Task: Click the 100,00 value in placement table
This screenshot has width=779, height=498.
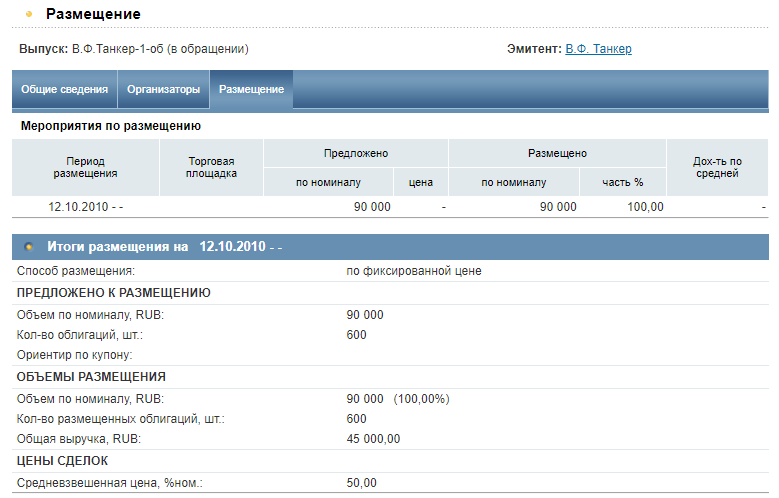Action: (644, 207)
